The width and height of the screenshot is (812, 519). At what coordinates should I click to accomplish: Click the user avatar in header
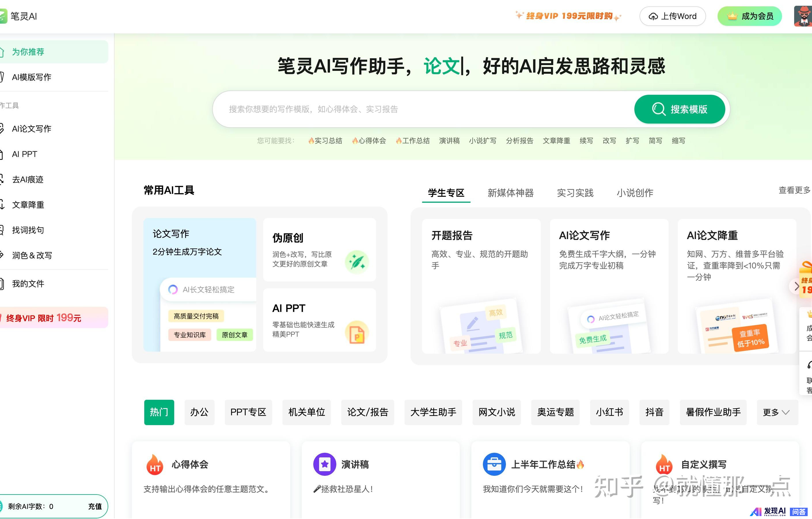[803, 16]
